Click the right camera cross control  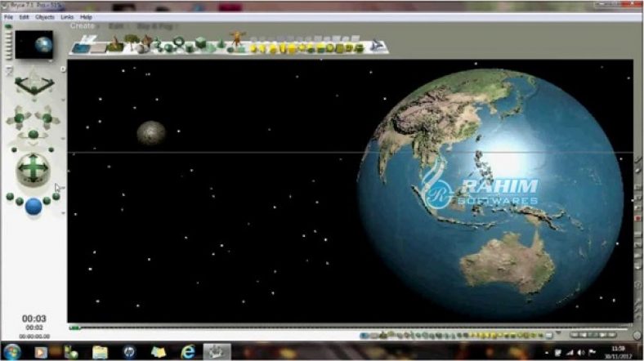point(47,118)
